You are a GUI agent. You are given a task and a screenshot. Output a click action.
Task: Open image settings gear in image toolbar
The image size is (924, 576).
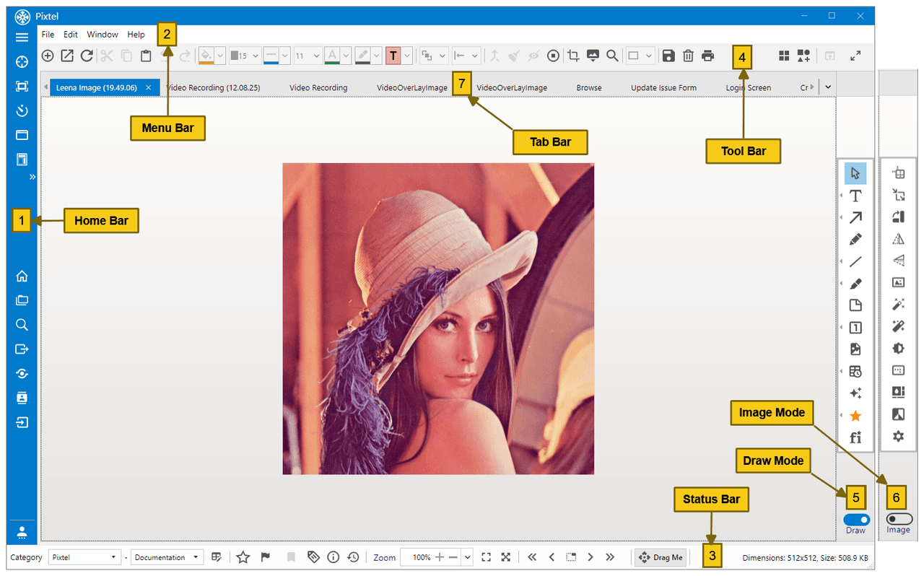coord(898,436)
